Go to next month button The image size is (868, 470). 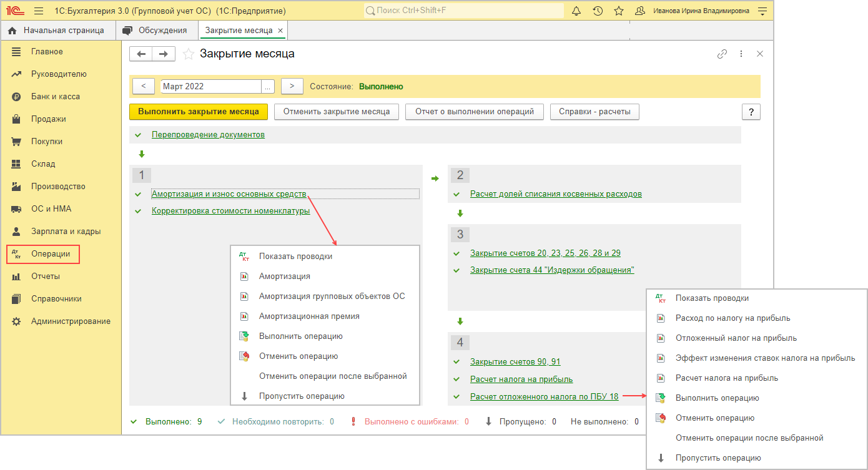[292, 86]
